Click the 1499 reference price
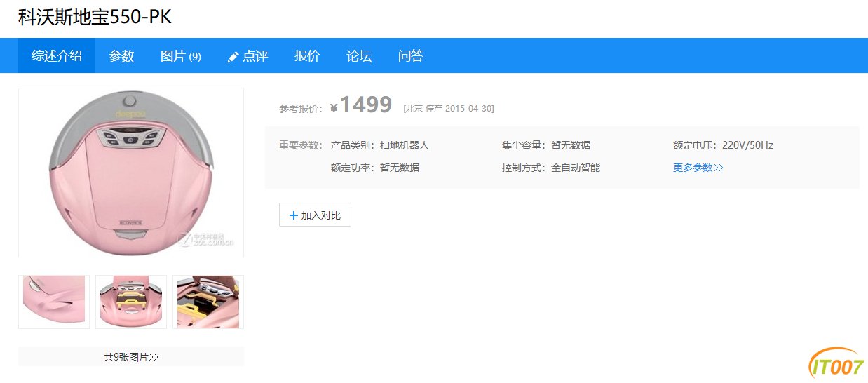Image resolution: width=868 pixels, height=383 pixels. tap(365, 105)
